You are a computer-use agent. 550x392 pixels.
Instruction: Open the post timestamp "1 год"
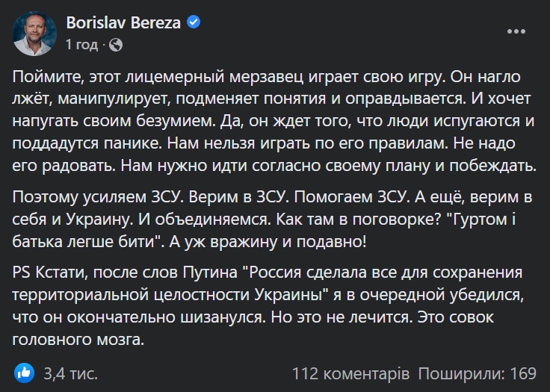point(81,45)
